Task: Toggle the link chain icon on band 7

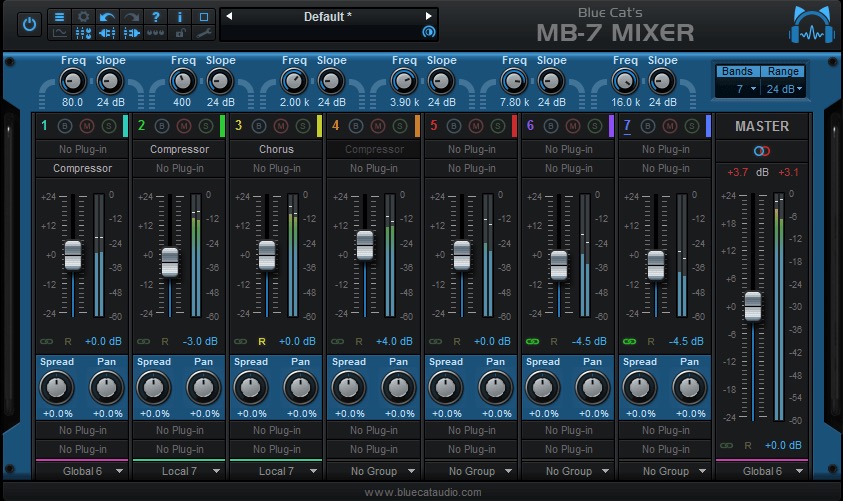Action: click(x=630, y=341)
